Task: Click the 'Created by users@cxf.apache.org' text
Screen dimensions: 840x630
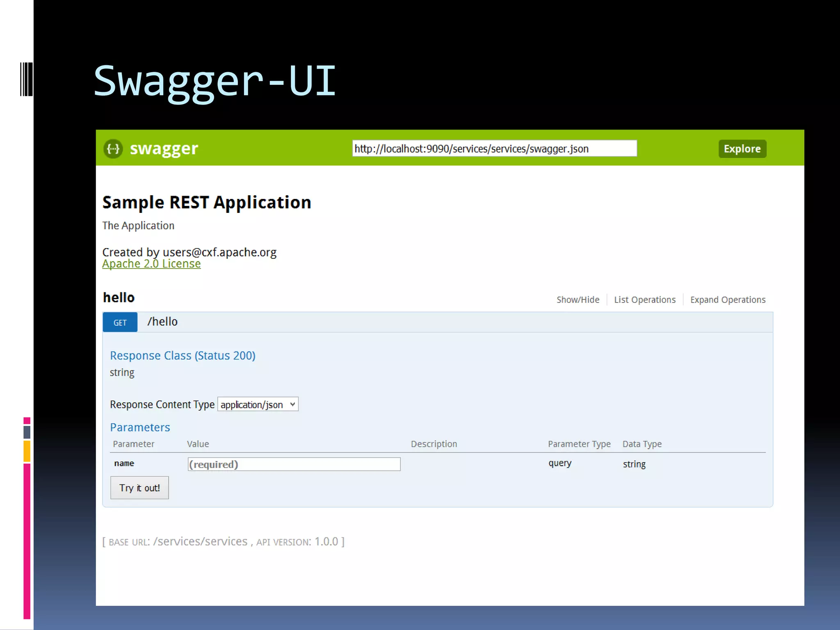Action: coord(189,252)
